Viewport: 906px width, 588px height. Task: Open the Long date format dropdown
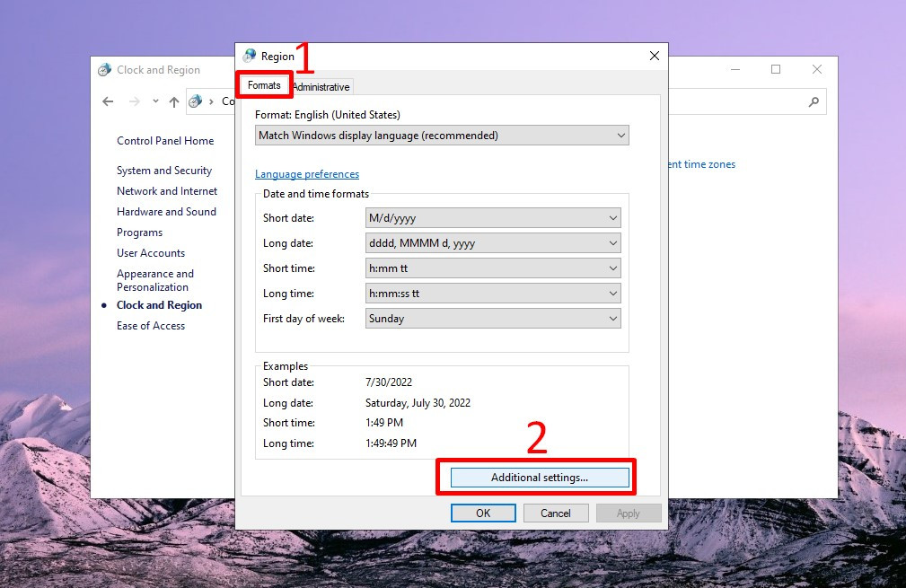[615, 242]
